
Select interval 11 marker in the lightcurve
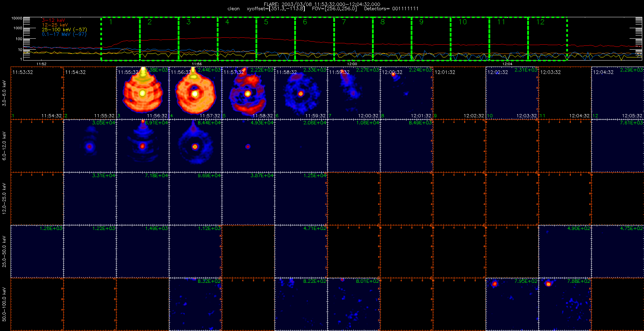[x=501, y=22]
